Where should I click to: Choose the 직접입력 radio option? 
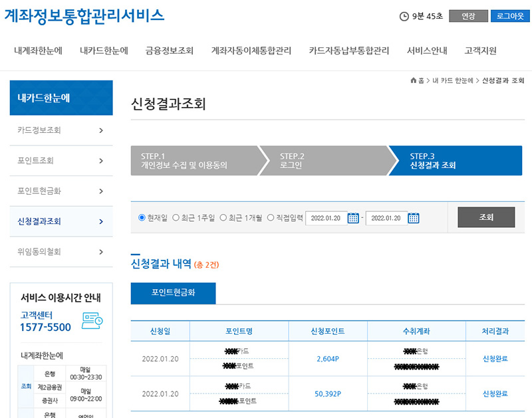coord(271,218)
